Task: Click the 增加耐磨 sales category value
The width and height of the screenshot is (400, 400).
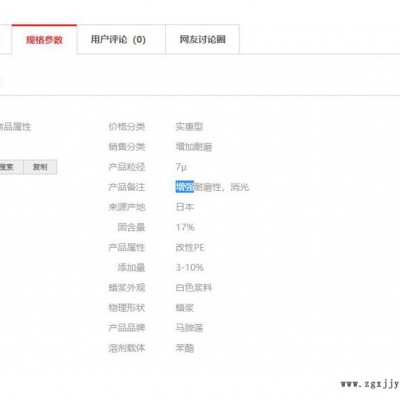Action: click(194, 147)
